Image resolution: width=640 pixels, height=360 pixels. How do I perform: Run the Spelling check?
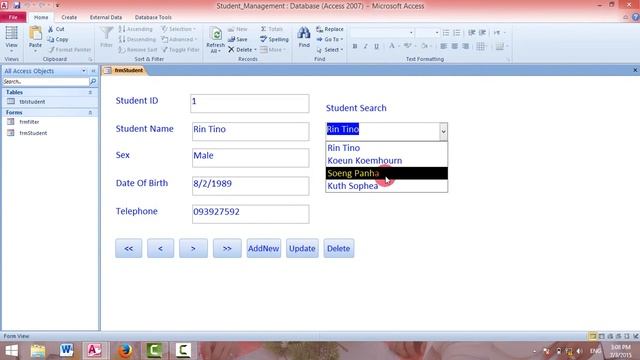point(274,39)
